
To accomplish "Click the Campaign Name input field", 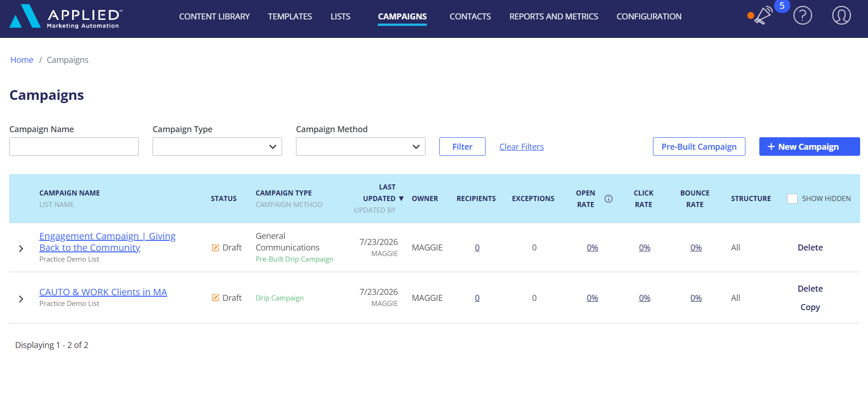I will point(74,147).
